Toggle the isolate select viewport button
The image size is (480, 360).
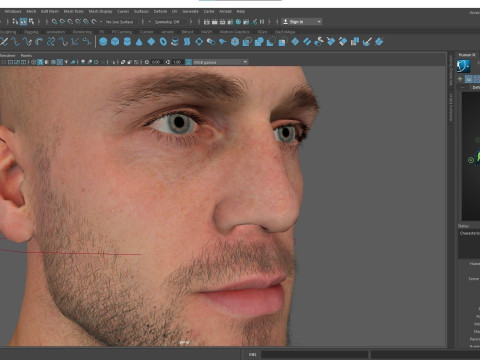[x=114, y=62]
